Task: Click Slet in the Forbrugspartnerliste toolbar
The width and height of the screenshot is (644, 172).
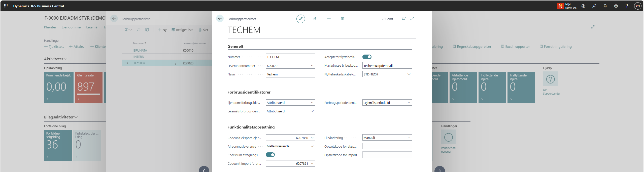Action: tap(203, 30)
